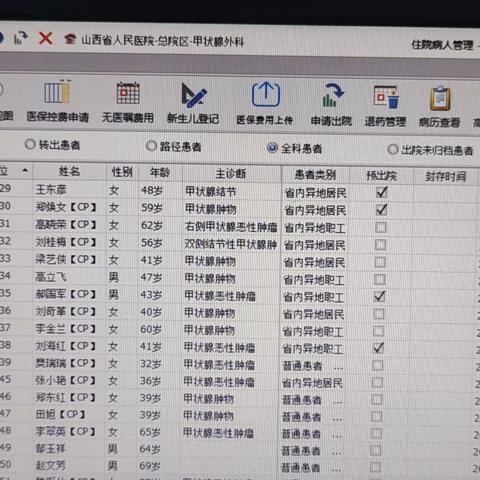Expand 普通患者 ellipsis for 赵文芳 row

(336, 470)
